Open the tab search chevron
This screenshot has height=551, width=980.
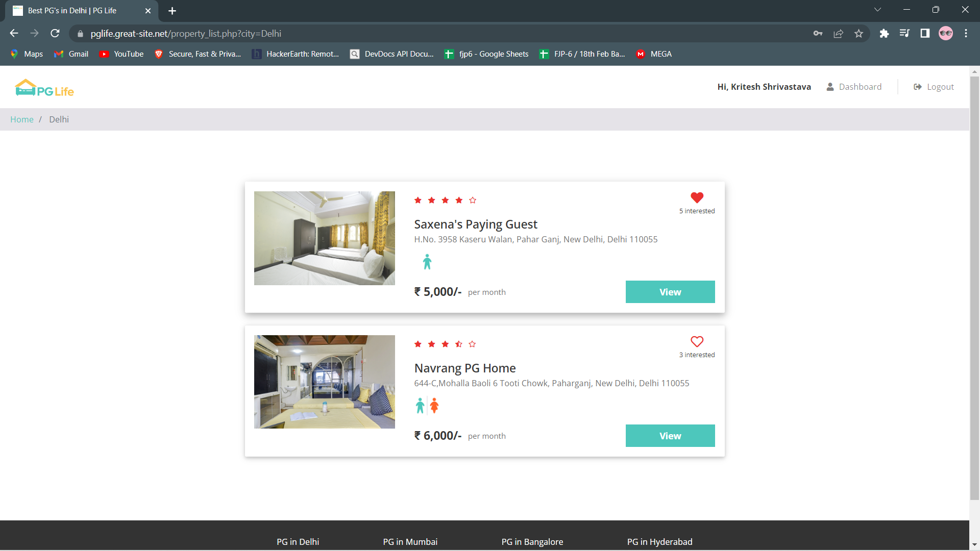point(877,9)
